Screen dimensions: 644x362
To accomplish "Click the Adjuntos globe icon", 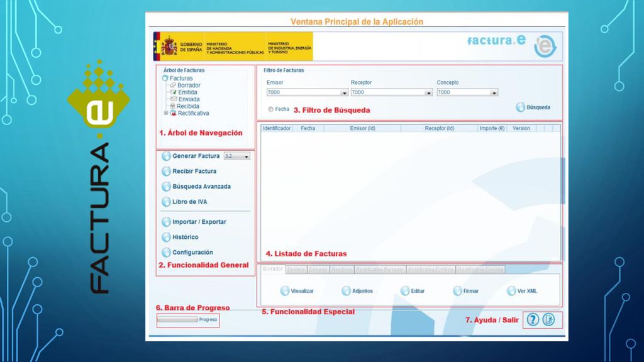I will click(347, 290).
